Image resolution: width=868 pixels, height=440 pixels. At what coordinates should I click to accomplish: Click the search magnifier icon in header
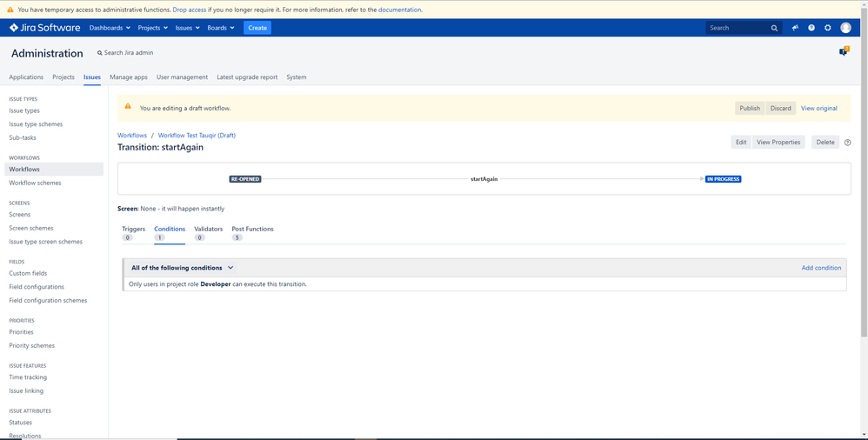(774, 28)
